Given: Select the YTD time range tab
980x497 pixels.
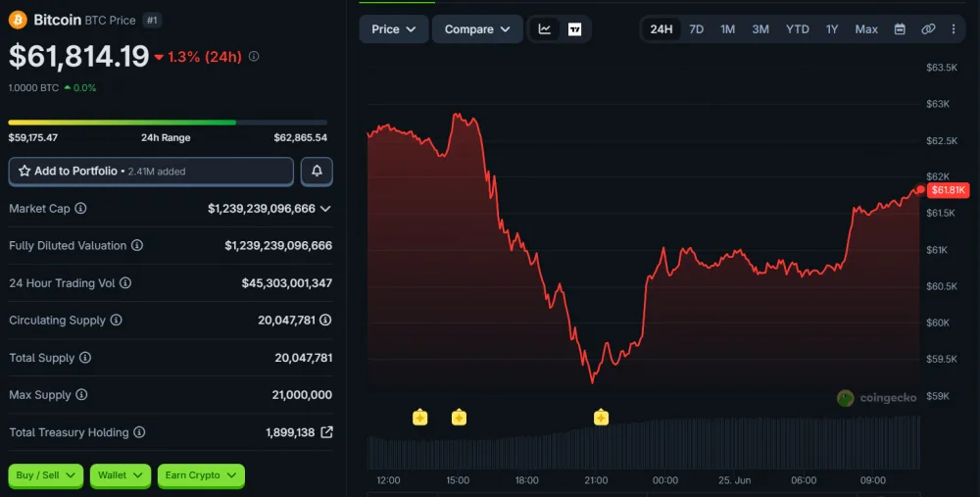Looking at the screenshot, I should point(798,29).
